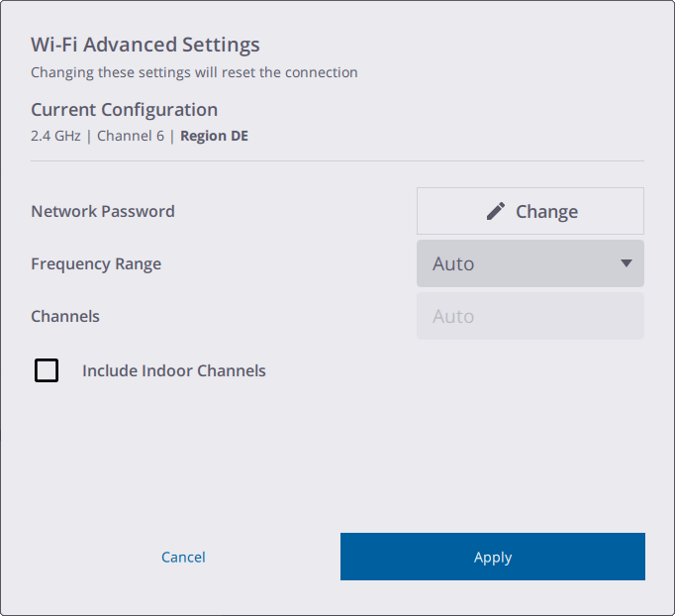Viewport: 675px width, 616px height.
Task: Select the Auto value in Frequency Range
Action: (x=454, y=264)
